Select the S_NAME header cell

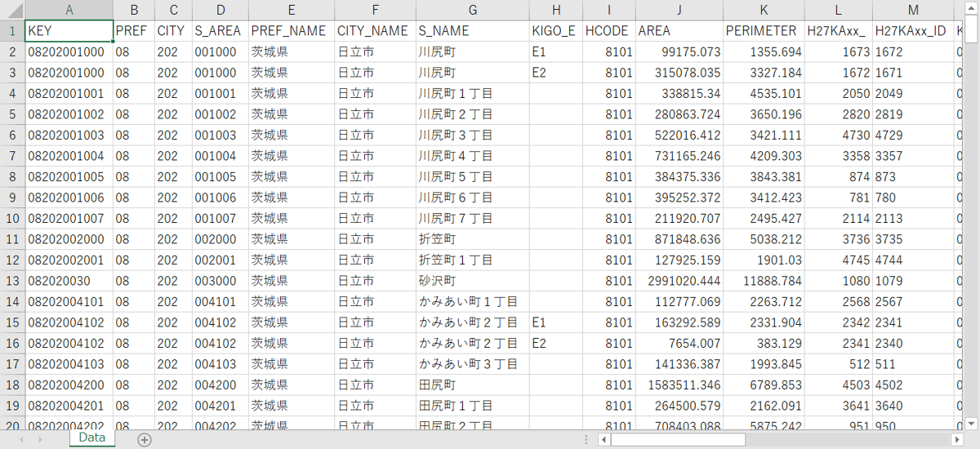[x=472, y=31]
